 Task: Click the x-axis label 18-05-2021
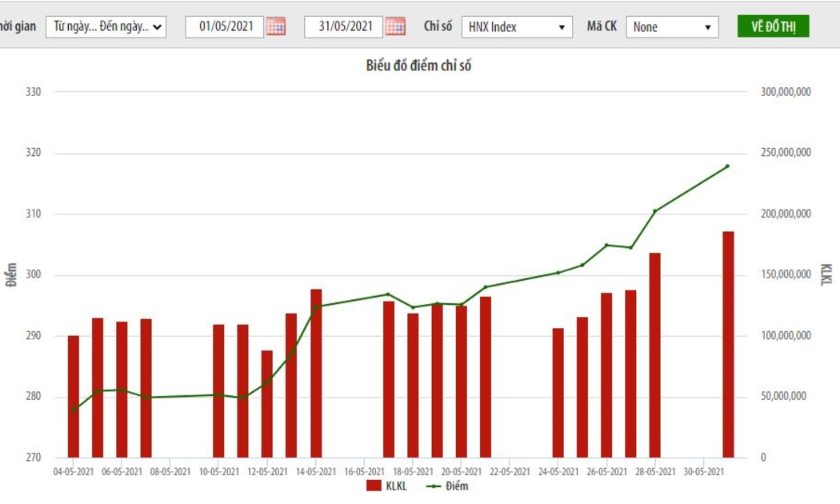(x=413, y=471)
